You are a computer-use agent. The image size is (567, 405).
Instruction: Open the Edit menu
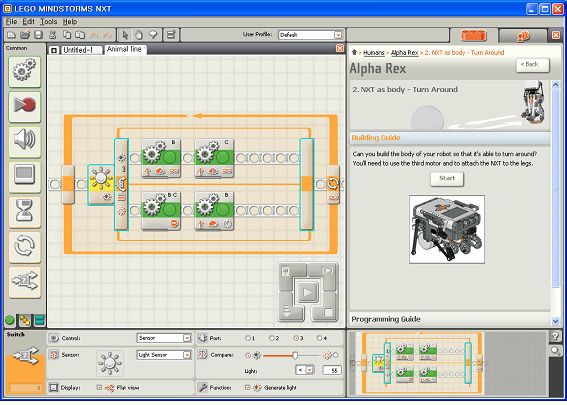click(x=29, y=22)
